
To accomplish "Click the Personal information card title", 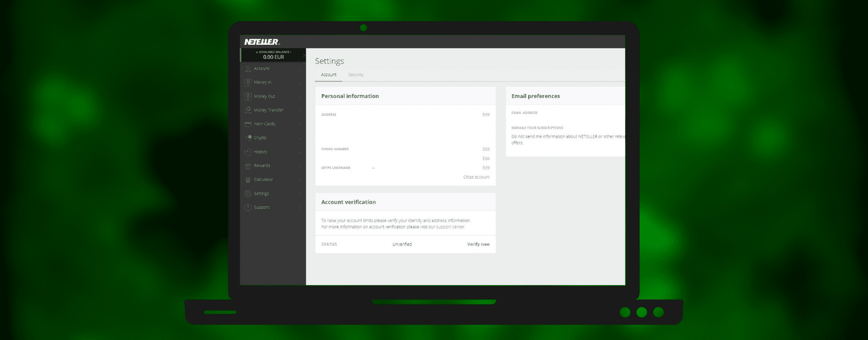I will pos(350,96).
